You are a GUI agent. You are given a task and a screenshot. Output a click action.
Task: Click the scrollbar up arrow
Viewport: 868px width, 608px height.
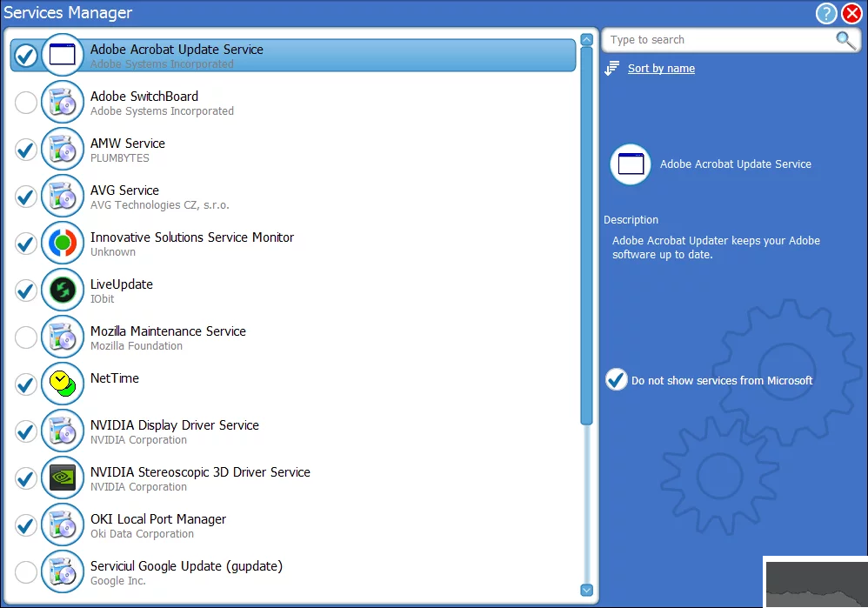pos(587,40)
